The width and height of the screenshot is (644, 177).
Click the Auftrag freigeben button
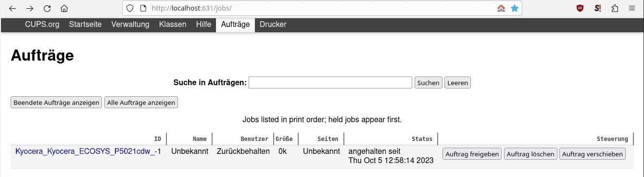pos(472,154)
